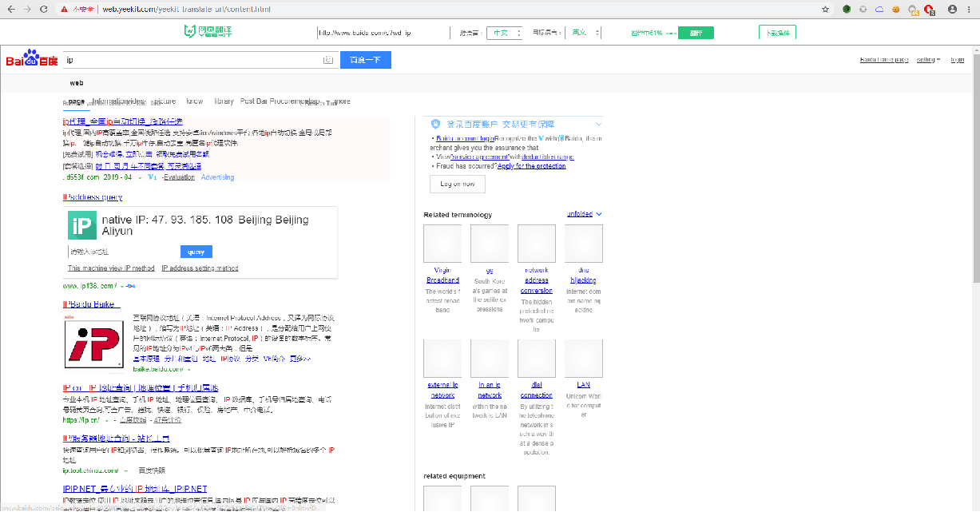Screen dimensions: 980x512
Task: Click the Yeekit translation logo
Action: pyautogui.click(x=208, y=32)
